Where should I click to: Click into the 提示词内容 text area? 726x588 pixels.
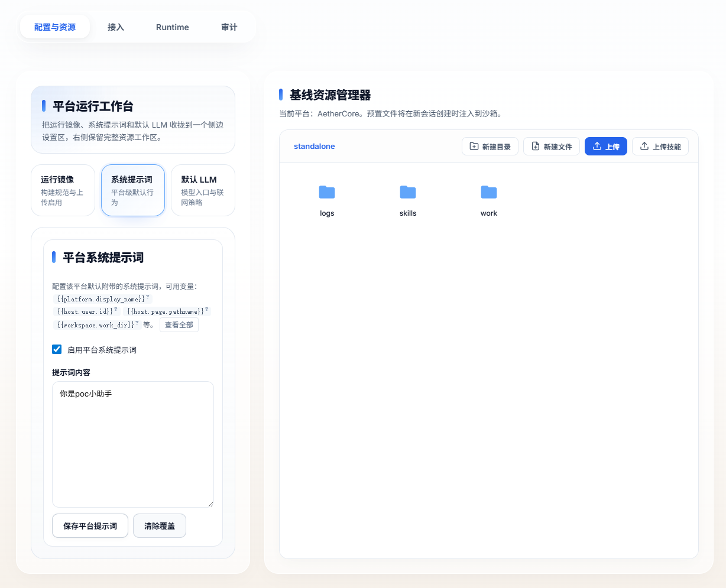click(x=133, y=444)
